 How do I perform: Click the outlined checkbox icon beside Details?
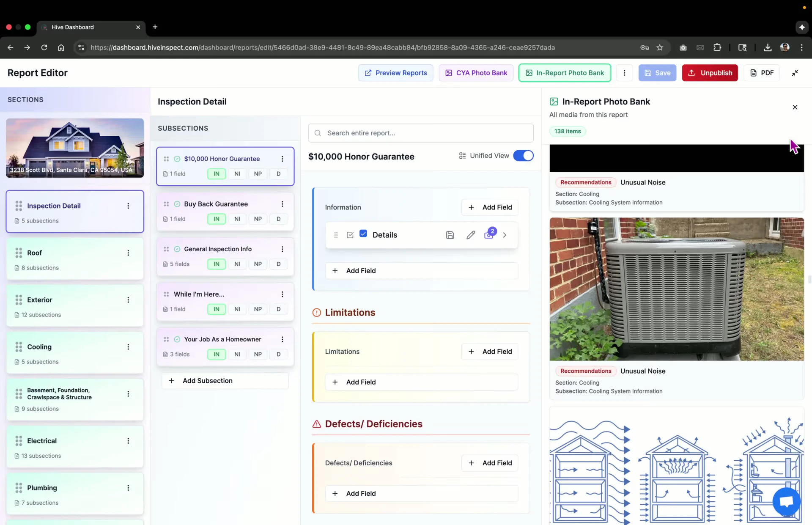pyautogui.click(x=350, y=235)
